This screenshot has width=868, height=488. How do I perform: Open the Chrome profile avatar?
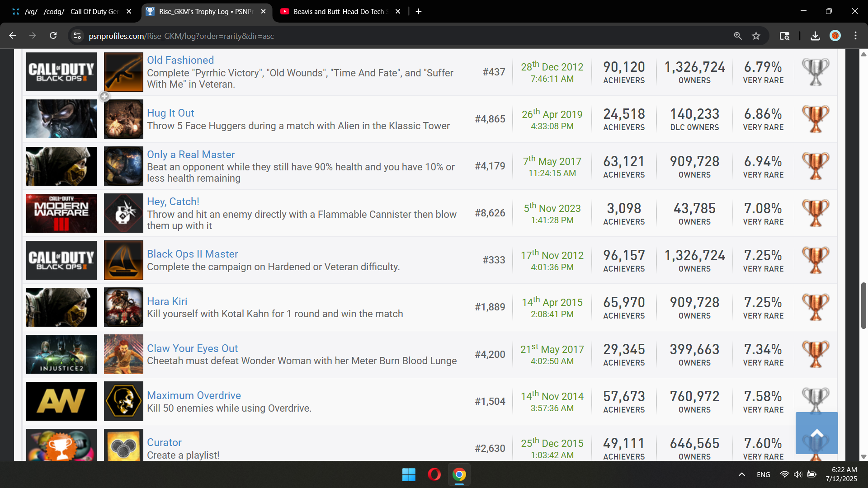pyautogui.click(x=835, y=36)
